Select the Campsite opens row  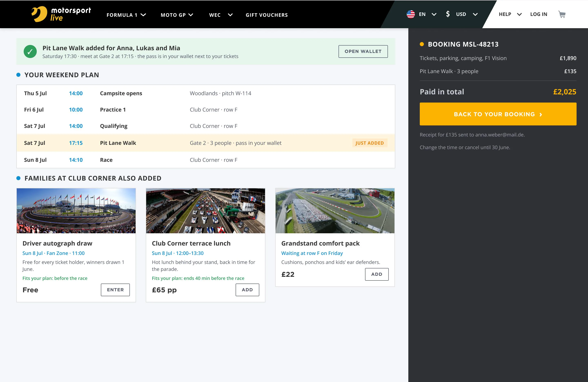click(x=206, y=93)
